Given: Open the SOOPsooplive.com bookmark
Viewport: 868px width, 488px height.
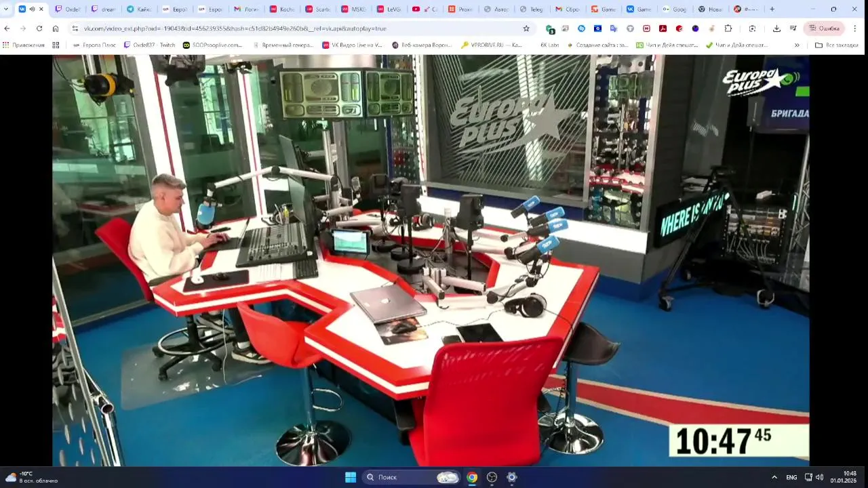Looking at the screenshot, I should pos(212,45).
